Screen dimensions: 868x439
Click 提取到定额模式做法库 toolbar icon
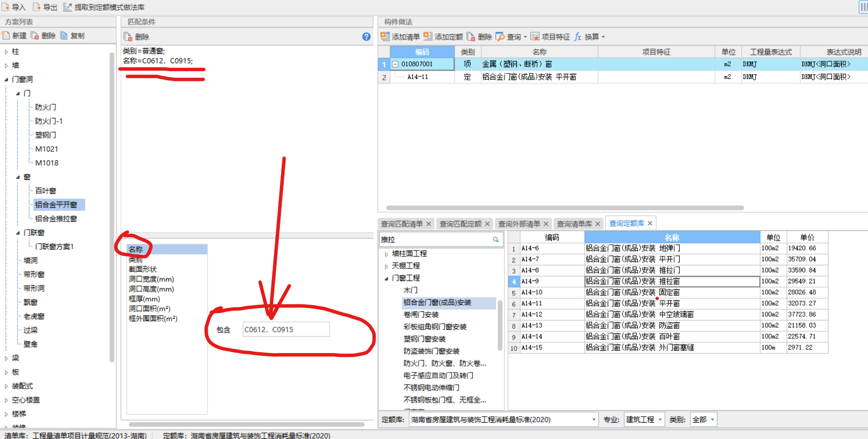(67, 7)
